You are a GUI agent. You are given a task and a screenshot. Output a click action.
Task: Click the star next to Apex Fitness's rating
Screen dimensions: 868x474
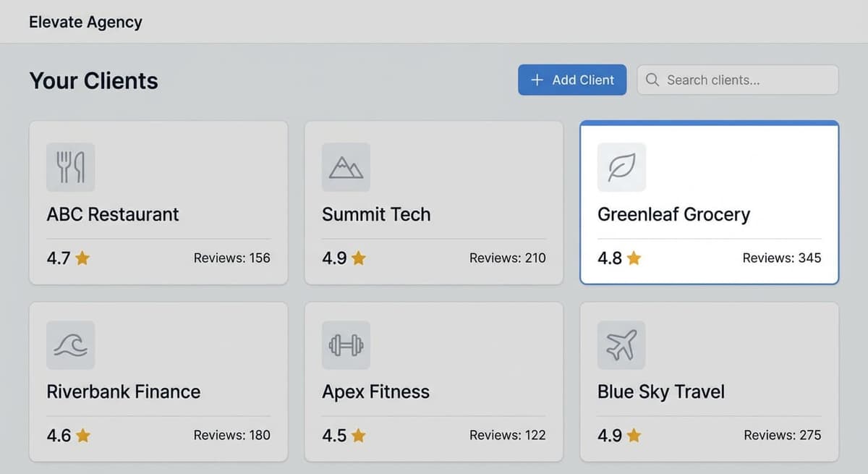[359, 435]
